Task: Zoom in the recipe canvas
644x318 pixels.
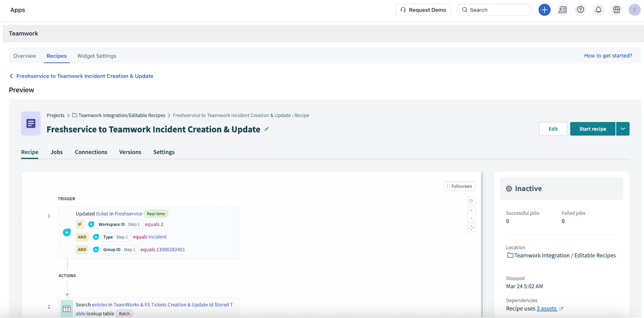Action: click(x=471, y=211)
